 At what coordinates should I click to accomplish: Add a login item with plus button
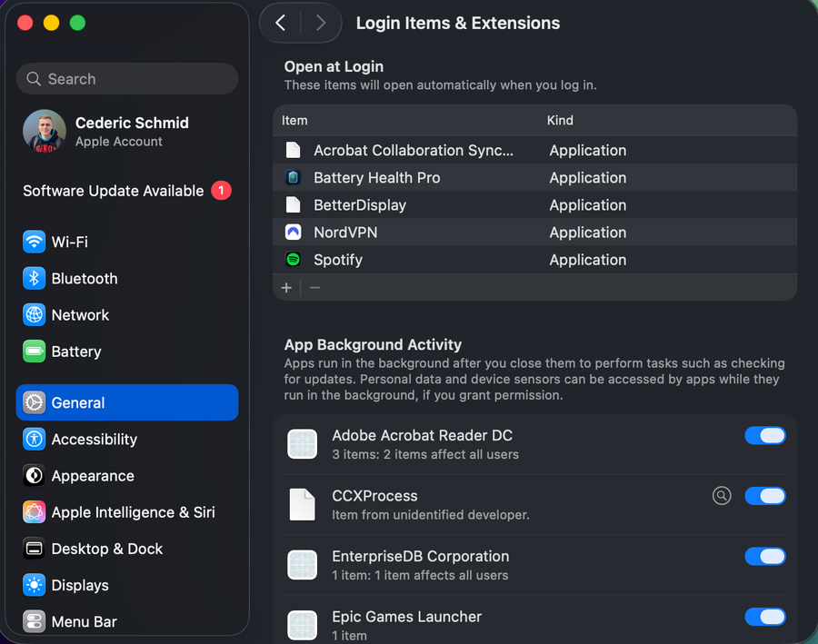coord(286,287)
